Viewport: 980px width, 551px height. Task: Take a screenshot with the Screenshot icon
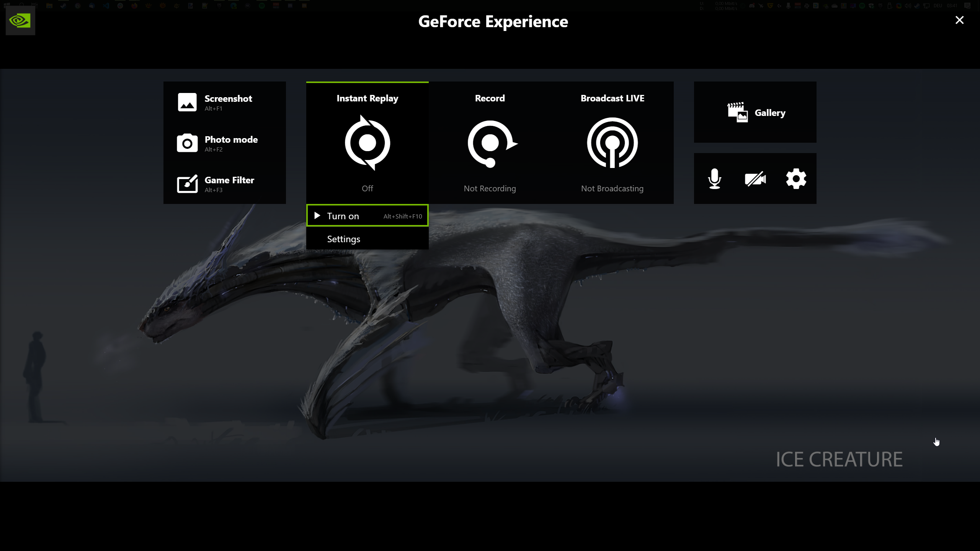[187, 102]
